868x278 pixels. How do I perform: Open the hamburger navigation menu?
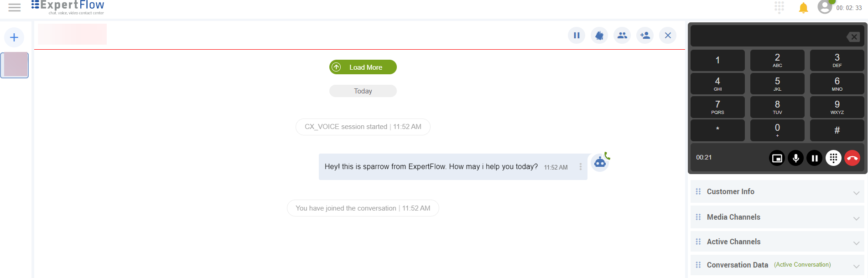[15, 7]
